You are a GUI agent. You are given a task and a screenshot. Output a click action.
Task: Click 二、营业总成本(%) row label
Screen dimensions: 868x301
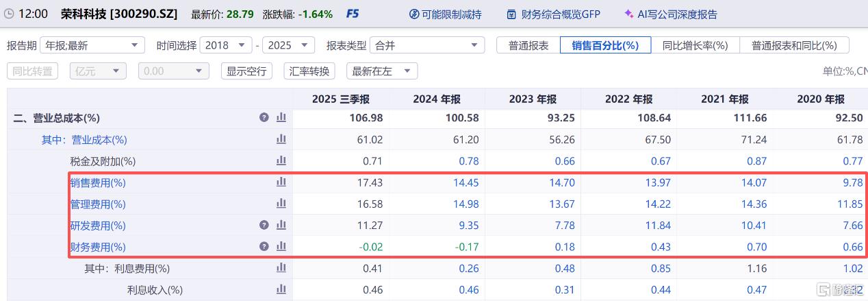coord(57,118)
